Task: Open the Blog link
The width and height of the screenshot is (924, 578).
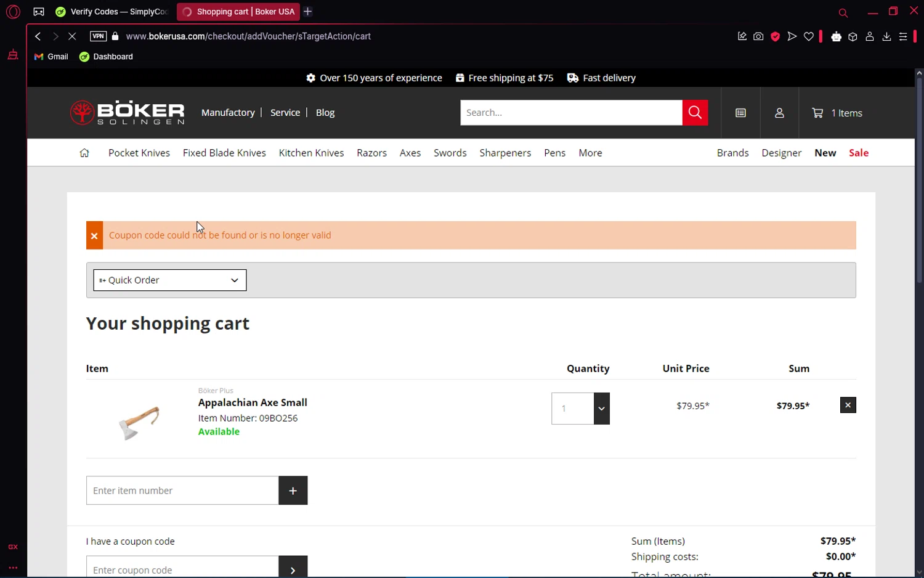Action: (x=325, y=113)
